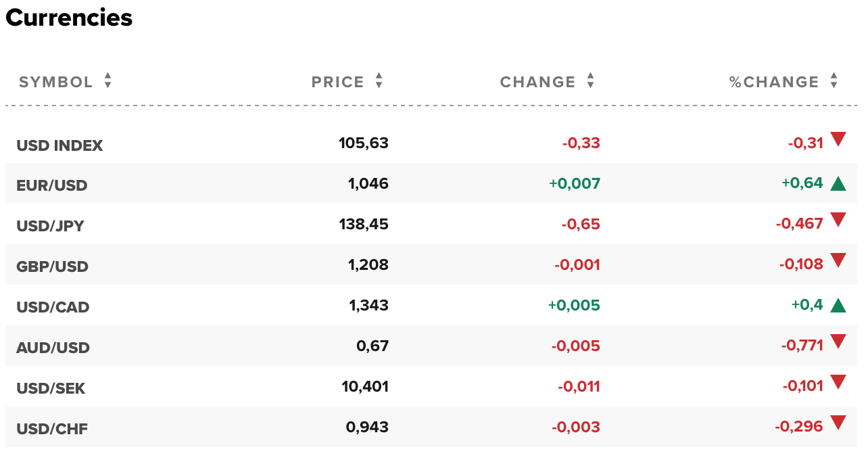
Task: Sort the table by SYMBOL column
Action: coord(107,81)
